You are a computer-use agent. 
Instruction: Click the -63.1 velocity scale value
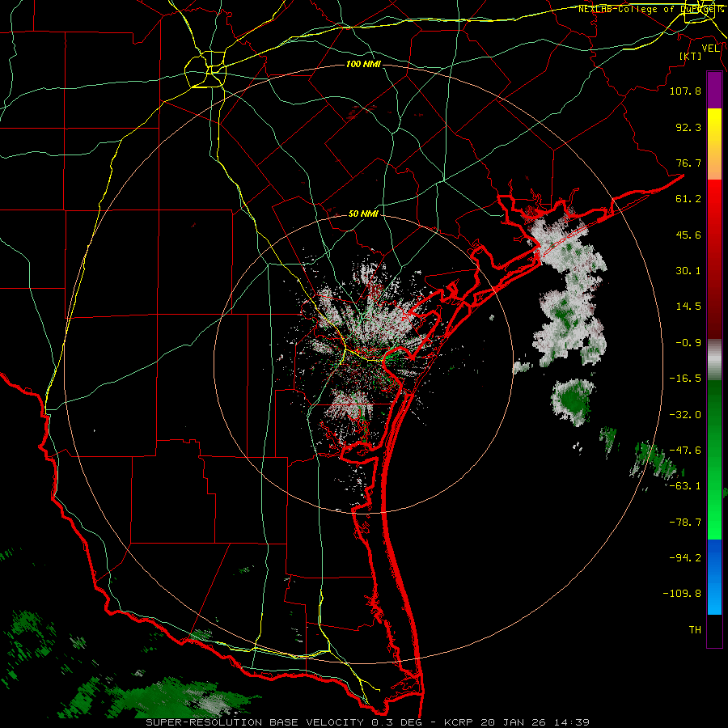[685, 486]
